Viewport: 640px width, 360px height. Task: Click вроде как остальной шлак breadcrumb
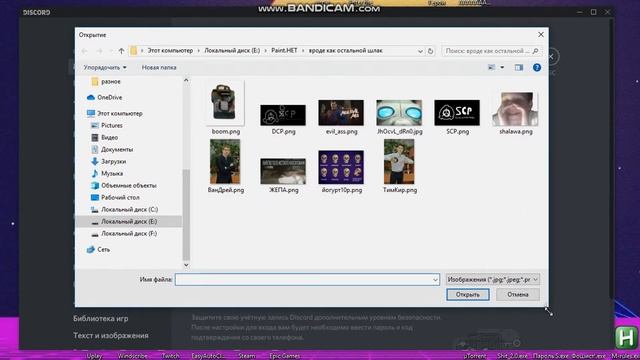[345, 51]
